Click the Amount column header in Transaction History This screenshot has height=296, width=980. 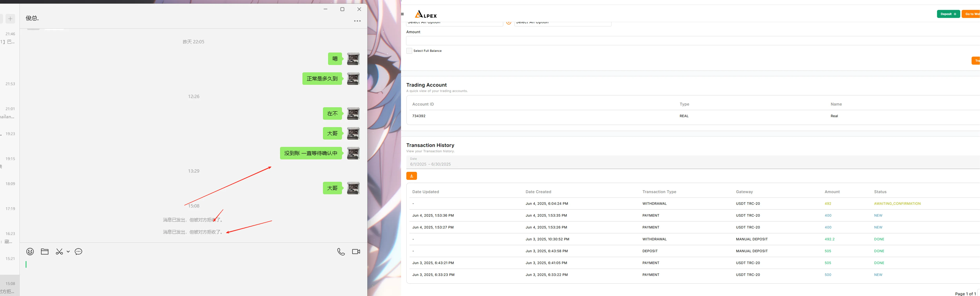pyautogui.click(x=832, y=192)
